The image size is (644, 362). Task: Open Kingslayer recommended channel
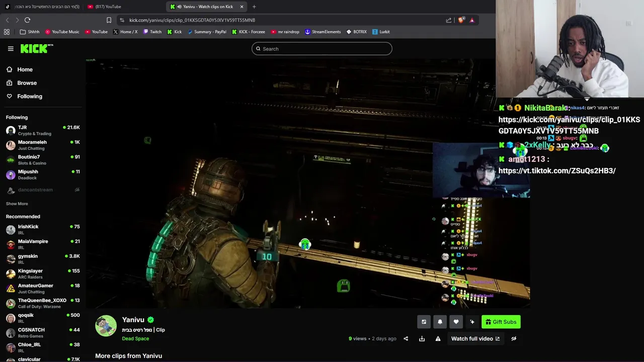pos(43,274)
